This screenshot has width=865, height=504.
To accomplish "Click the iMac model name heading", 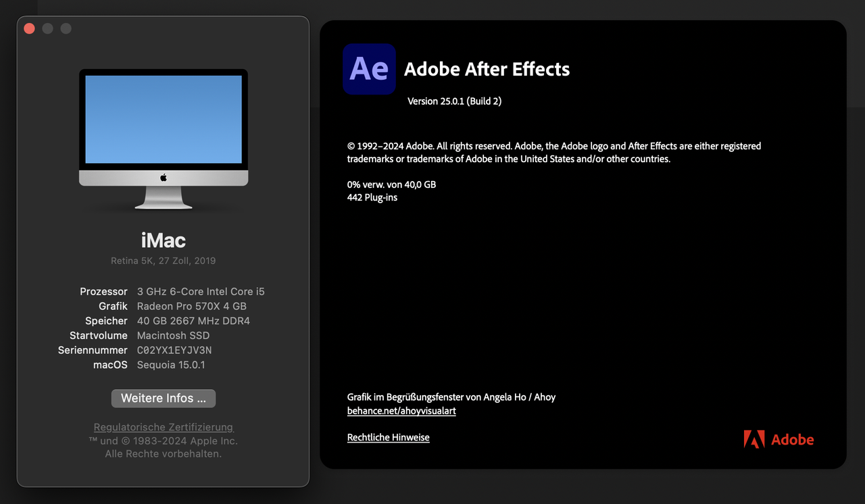I will [164, 240].
